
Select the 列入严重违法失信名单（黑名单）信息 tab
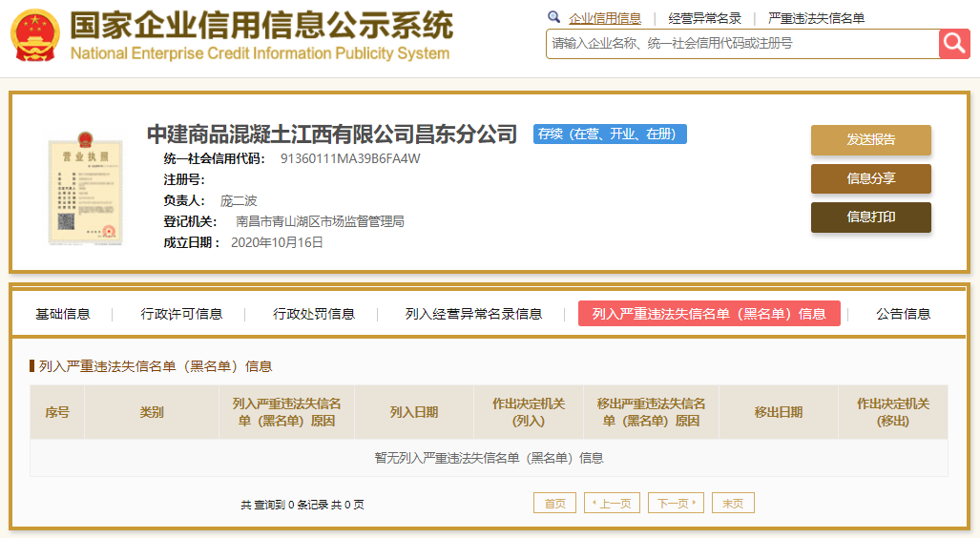point(709,314)
